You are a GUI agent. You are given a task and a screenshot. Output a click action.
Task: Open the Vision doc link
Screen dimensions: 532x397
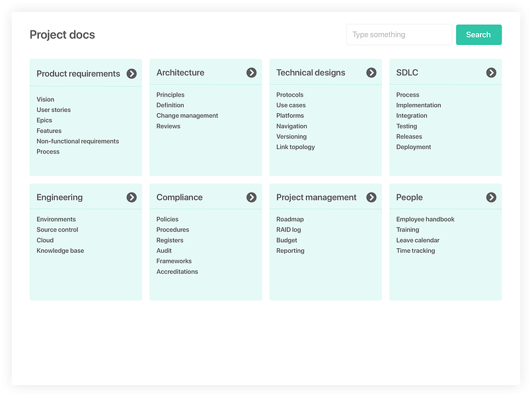pos(46,99)
